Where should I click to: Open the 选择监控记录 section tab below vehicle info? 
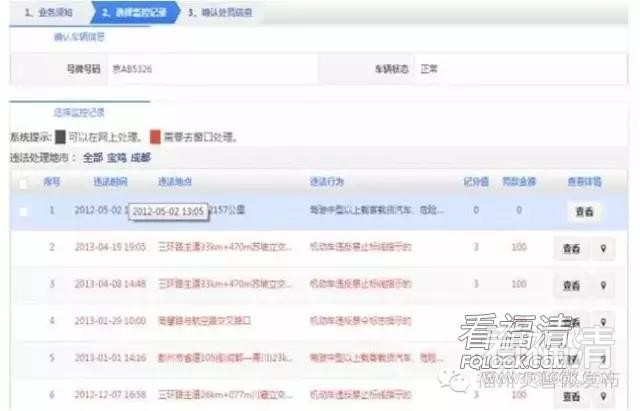79,113
